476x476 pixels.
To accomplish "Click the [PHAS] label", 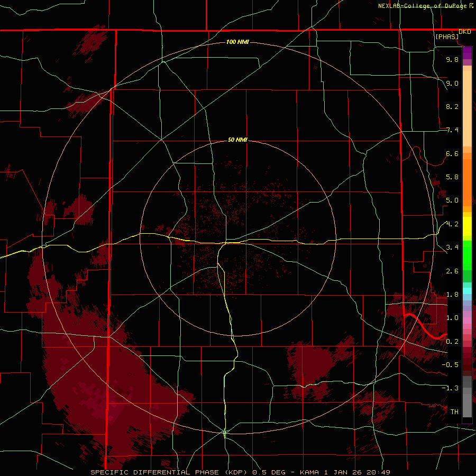I will pos(447,36).
